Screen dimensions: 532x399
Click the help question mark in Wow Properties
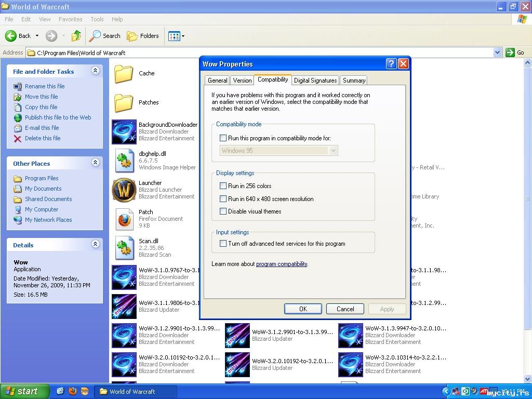pyautogui.click(x=391, y=64)
